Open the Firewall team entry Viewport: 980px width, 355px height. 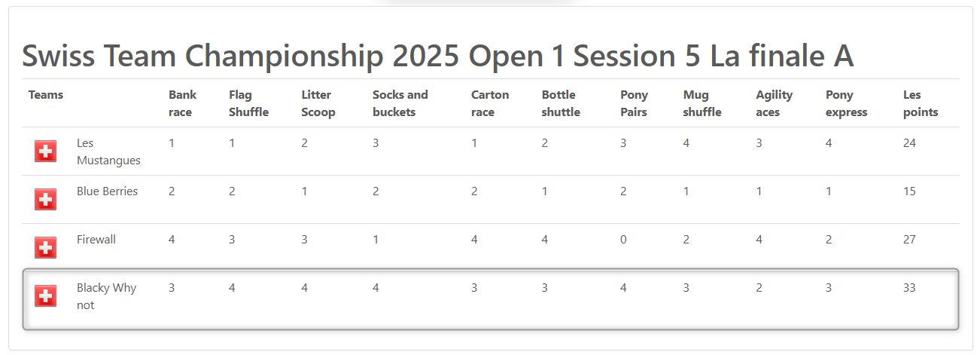[x=96, y=240]
